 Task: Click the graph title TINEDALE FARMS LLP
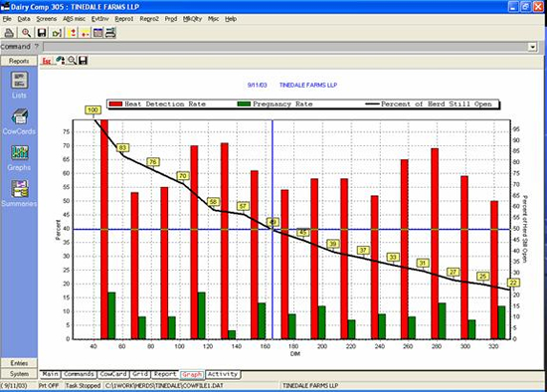tap(308, 86)
